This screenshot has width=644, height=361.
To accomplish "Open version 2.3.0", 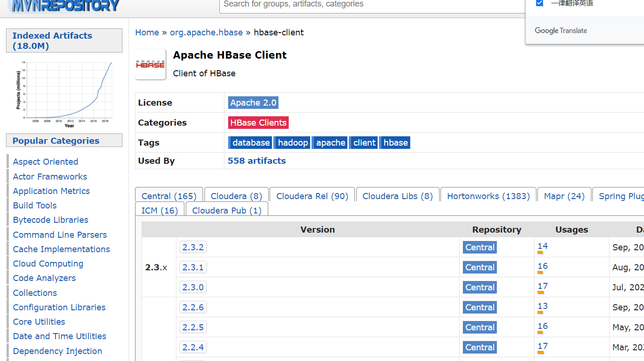I will click(193, 287).
